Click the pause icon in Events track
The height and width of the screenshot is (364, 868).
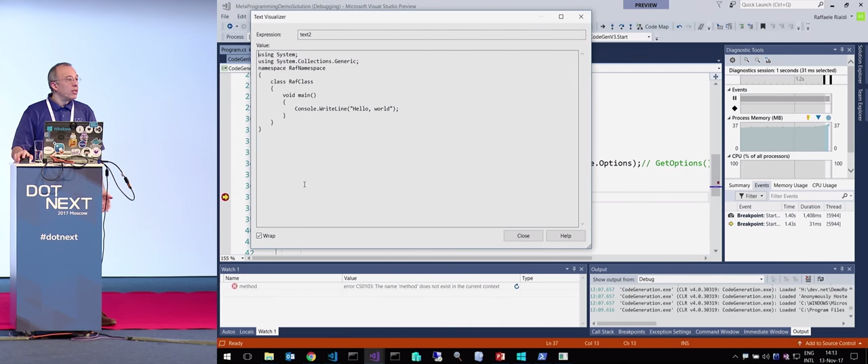[x=734, y=98]
